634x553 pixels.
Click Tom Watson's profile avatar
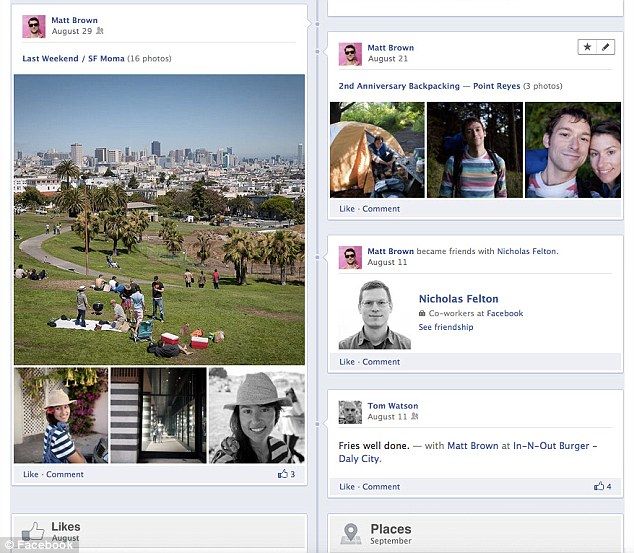[350, 411]
